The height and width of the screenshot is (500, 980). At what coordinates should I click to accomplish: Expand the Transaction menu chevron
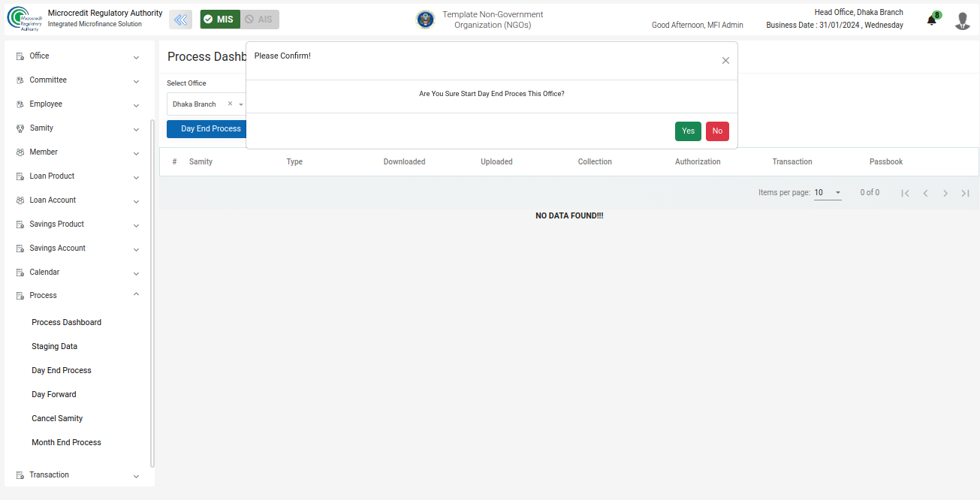click(x=136, y=476)
